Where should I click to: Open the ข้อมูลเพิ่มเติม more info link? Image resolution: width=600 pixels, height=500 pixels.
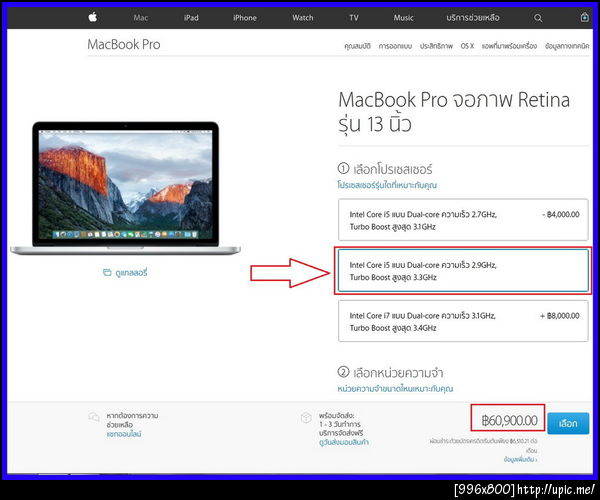point(520,459)
